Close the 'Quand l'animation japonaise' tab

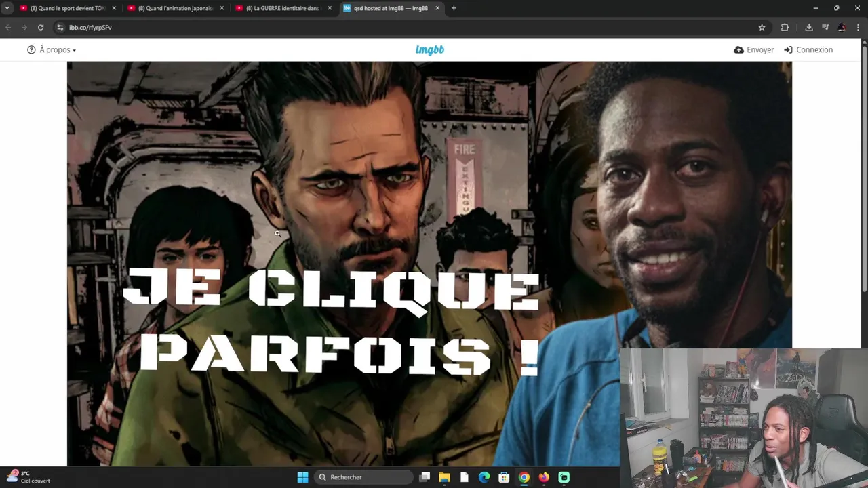222,8
